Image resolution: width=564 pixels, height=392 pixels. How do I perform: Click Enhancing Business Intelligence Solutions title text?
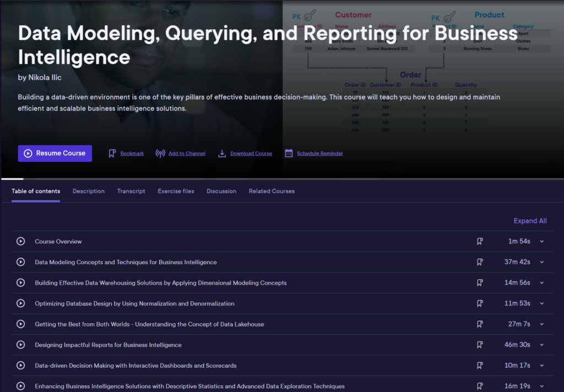[x=189, y=386]
